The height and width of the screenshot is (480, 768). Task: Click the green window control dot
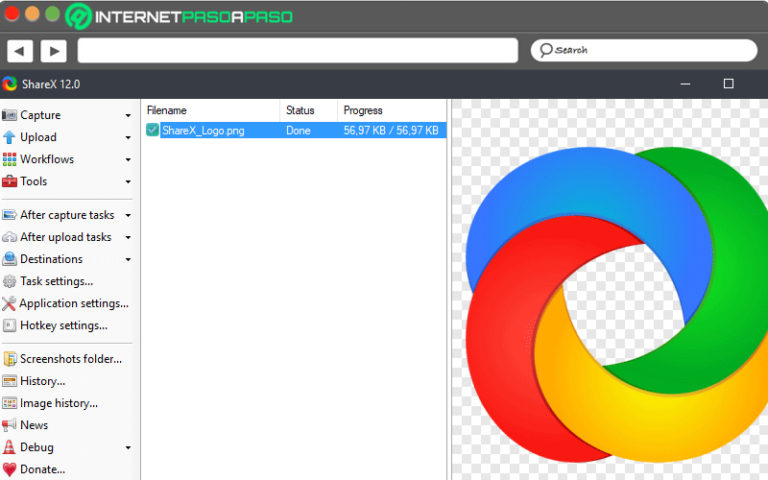point(52,14)
